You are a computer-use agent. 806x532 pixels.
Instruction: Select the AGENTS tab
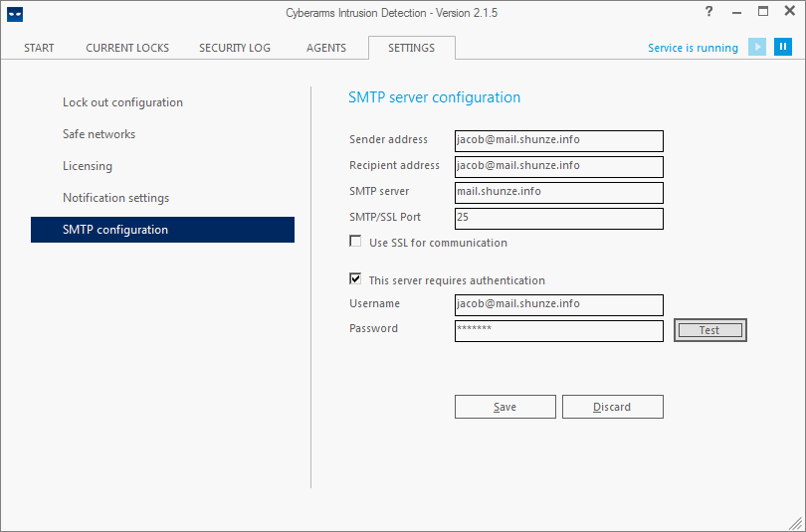[x=326, y=48]
